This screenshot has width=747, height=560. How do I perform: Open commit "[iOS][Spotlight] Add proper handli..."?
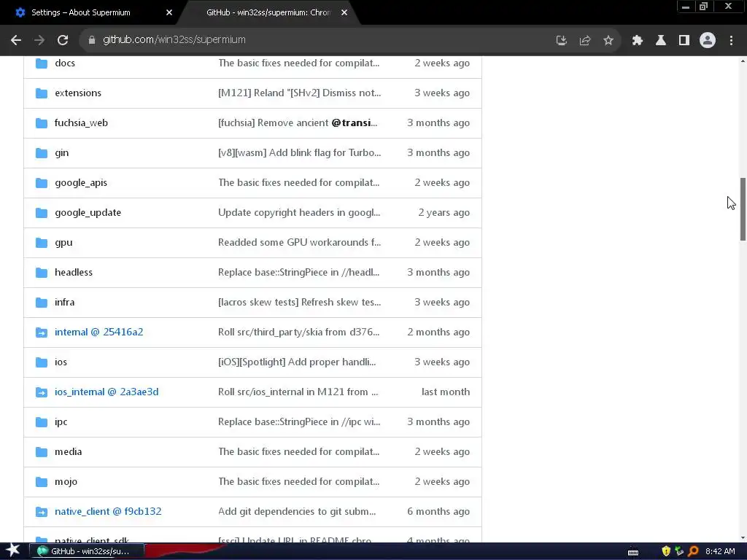pos(297,362)
